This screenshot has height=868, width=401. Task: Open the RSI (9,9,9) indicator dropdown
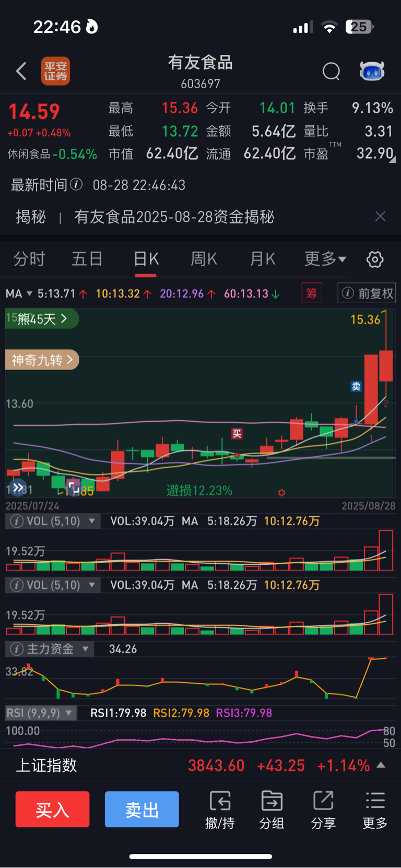41,713
